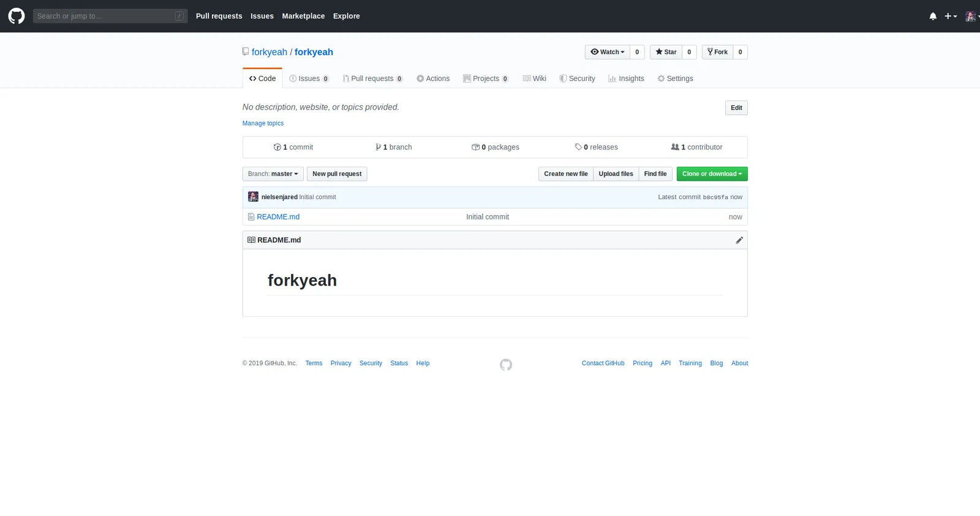This screenshot has width=980, height=516.
Task: Focus the Search or jump to field
Action: (x=110, y=16)
